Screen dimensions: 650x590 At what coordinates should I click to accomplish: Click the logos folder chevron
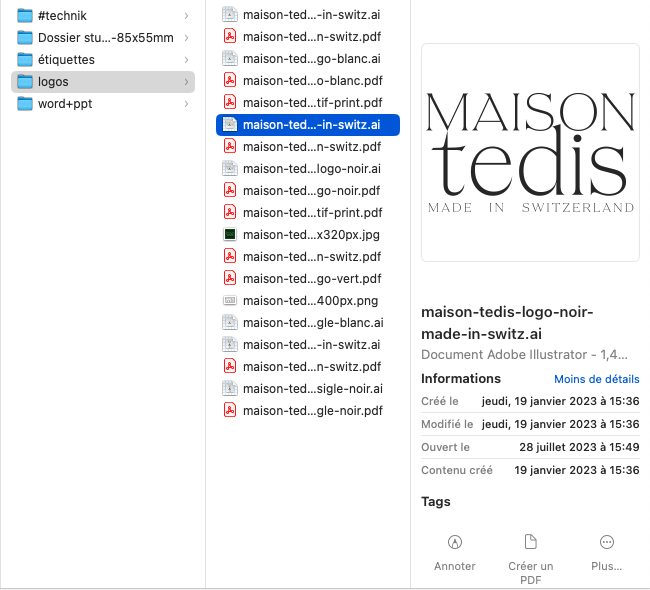pos(186,82)
